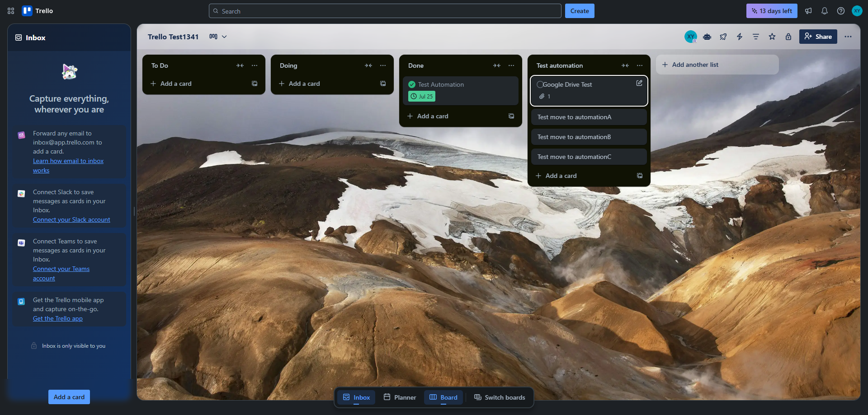Mark Google Drive Test card complete
The width and height of the screenshot is (868, 415).
[540, 84]
